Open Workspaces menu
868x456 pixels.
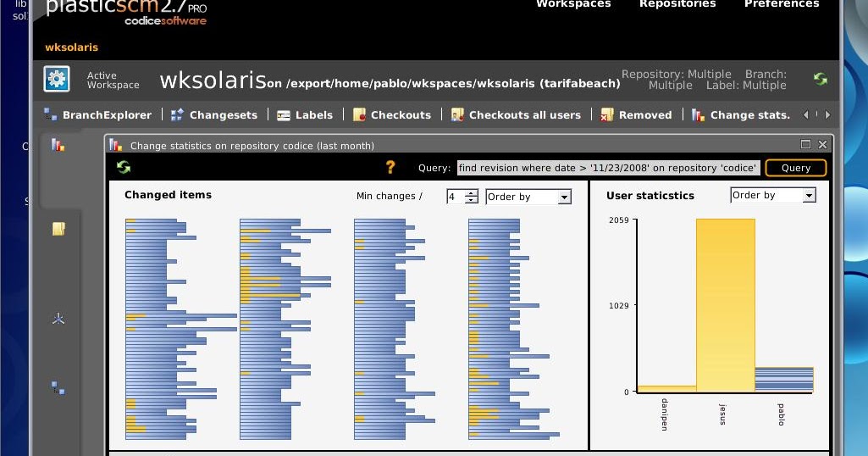(x=573, y=4)
